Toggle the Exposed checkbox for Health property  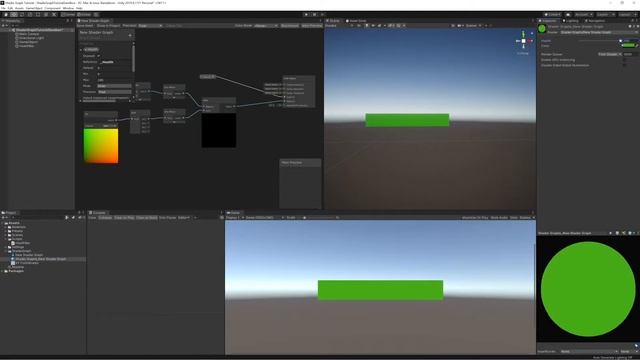coord(99,56)
